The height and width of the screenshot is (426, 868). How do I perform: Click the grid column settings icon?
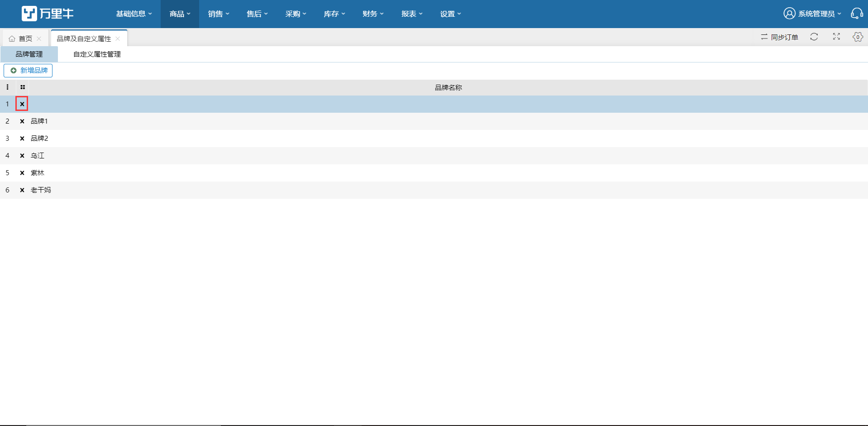23,87
